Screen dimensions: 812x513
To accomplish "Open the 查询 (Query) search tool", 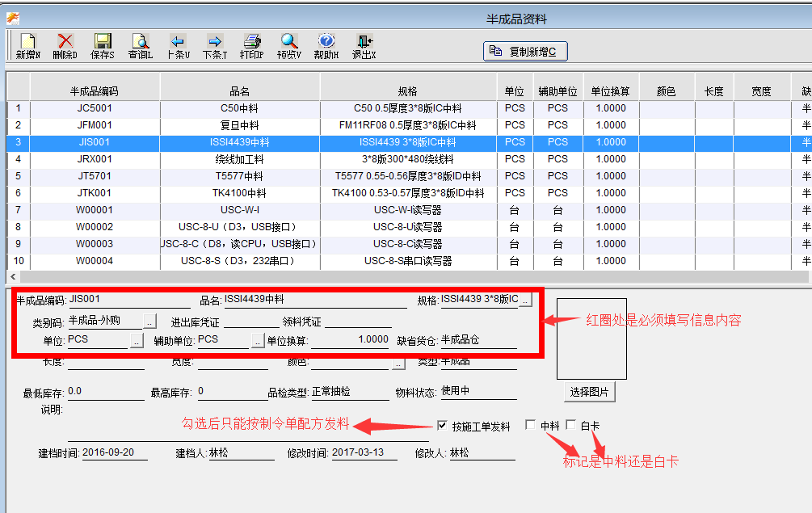I will pos(140,46).
